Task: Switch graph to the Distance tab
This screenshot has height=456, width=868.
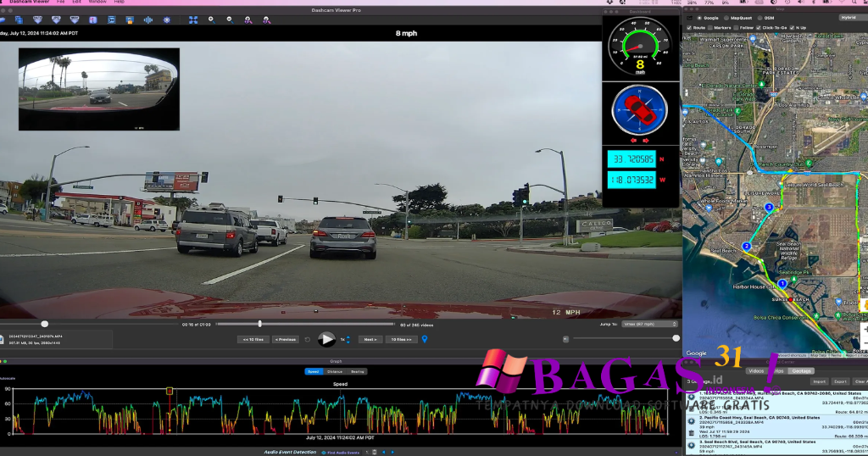Action: [334, 372]
